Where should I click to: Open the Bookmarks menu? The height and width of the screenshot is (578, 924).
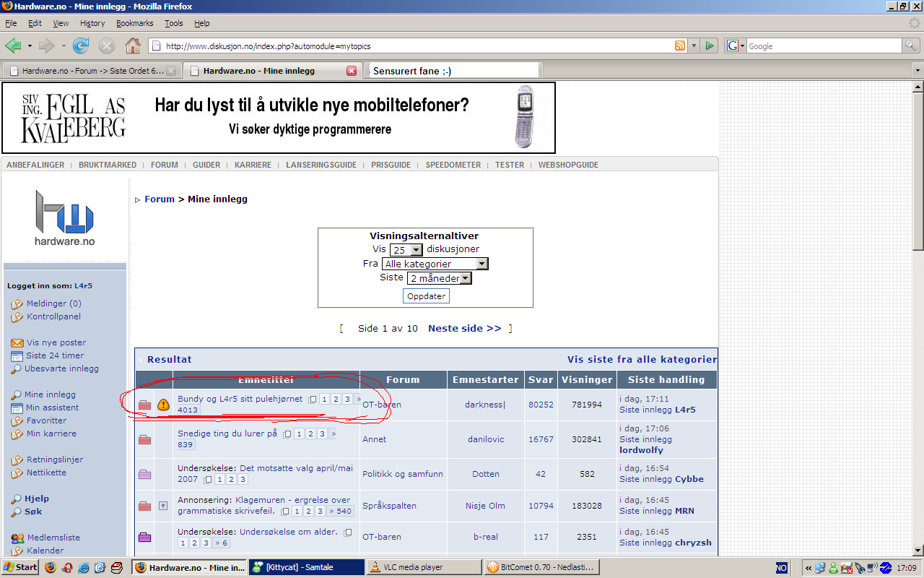click(135, 23)
